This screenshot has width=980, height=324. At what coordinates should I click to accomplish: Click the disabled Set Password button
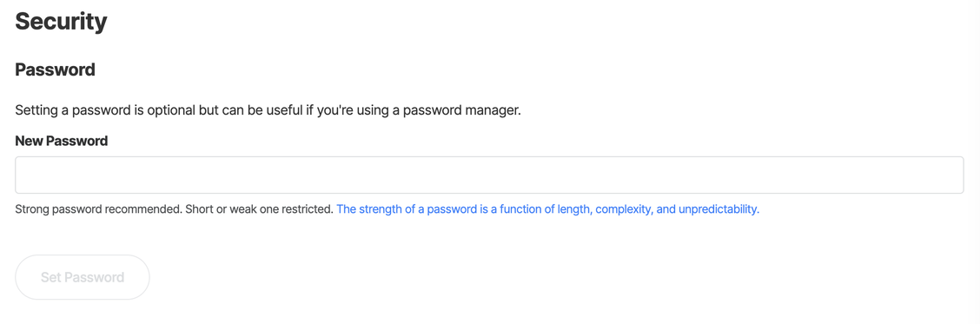tap(83, 277)
